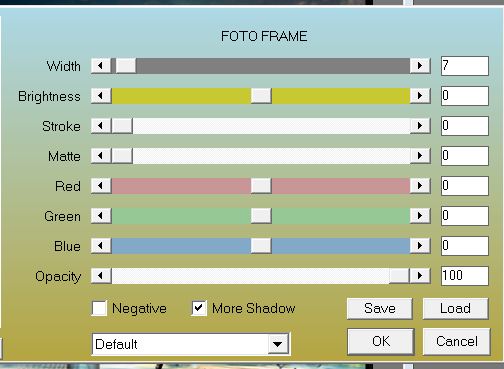Decrease Opacity using the left arrow

101,276
